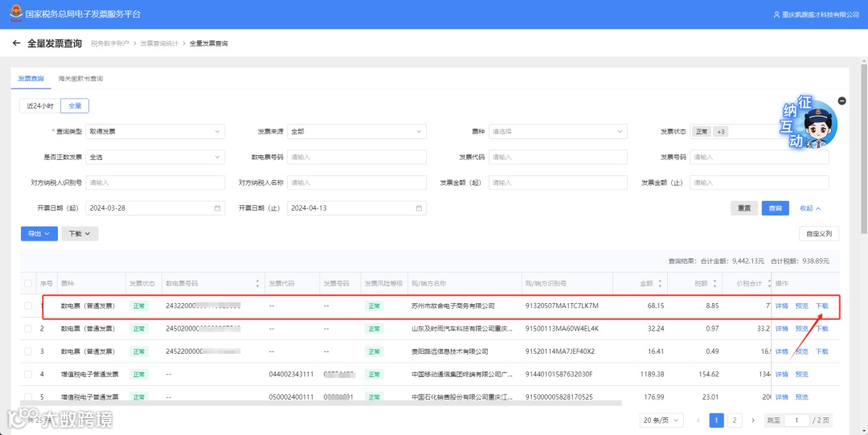Open calendar icon in 开票日期（止） field

[x=419, y=208]
